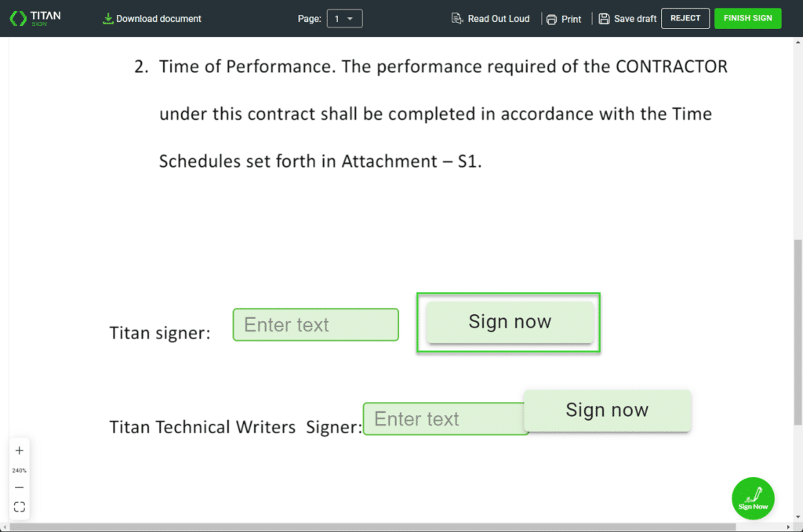This screenshot has width=803, height=532.
Task: Zoom out with the minus icon
Action: pyautogui.click(x=20, y=487)
